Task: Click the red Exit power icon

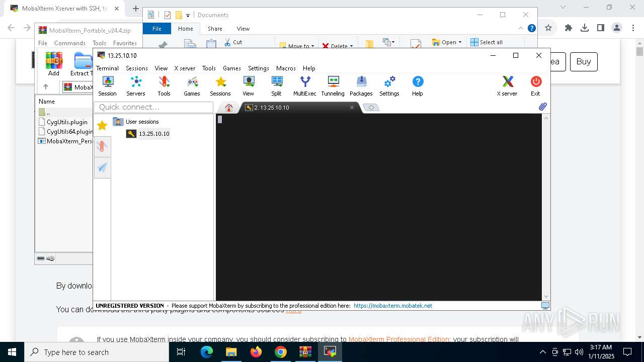Action: tap(536, 85)
